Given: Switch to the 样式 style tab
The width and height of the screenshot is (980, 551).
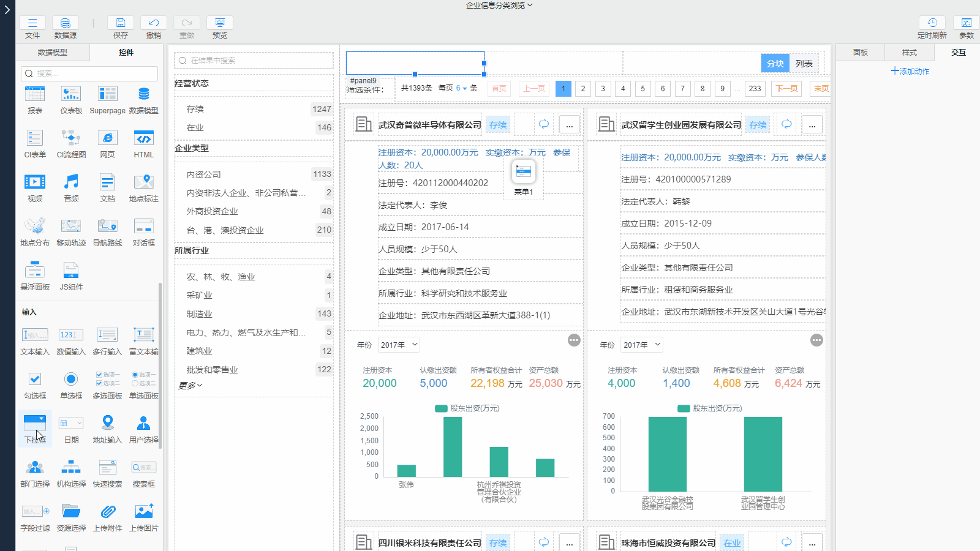Looking at the screenshot, I should point(909,53).
